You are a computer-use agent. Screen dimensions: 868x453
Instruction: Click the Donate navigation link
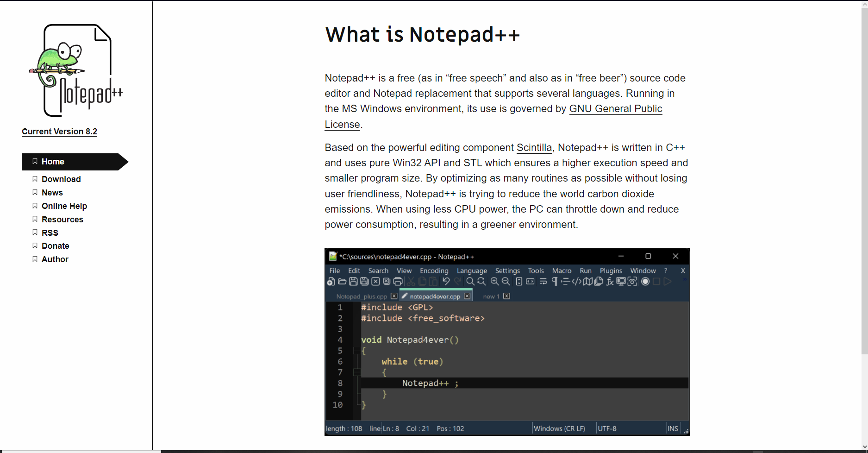[56, 246]
